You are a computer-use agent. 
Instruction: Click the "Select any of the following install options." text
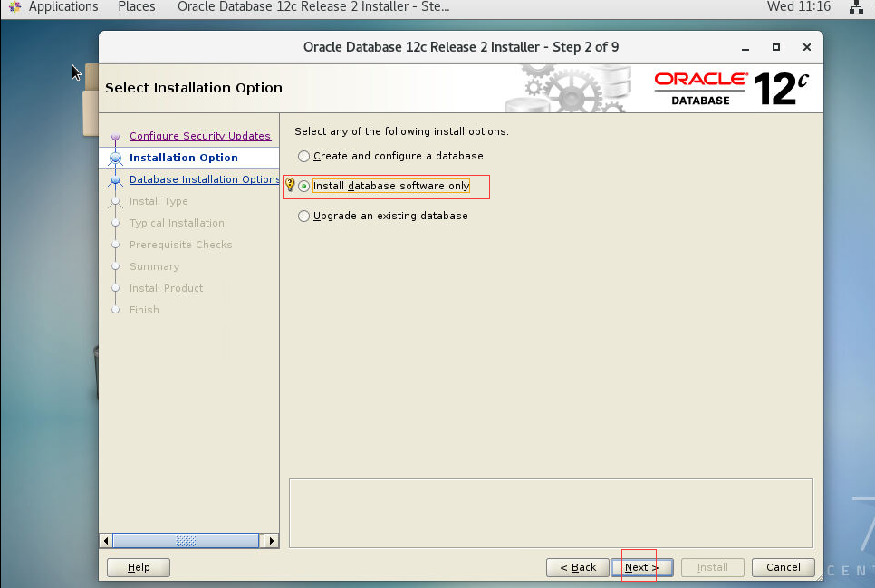(x=401, y=131)
